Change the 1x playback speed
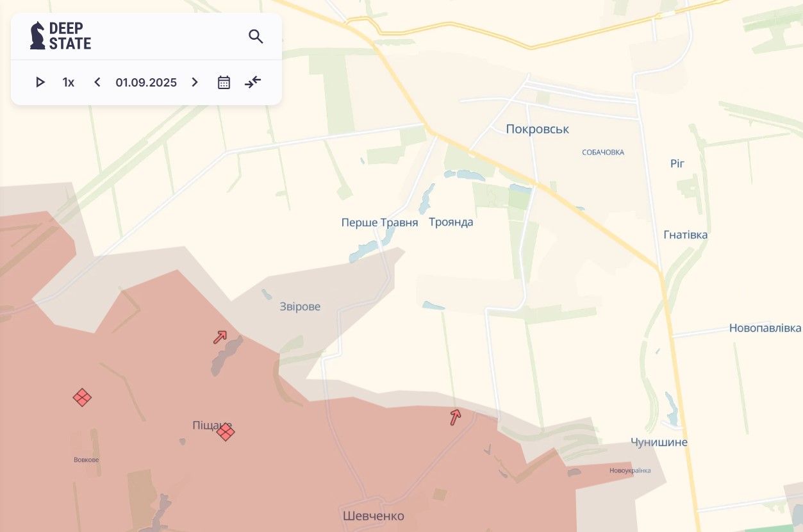 (68, 82)
